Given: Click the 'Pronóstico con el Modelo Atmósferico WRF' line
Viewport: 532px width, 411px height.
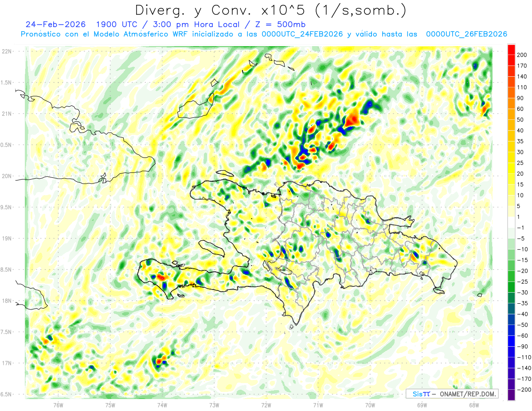Looking at the screenshot, I should pyautogui.click(x=105, y=34).
